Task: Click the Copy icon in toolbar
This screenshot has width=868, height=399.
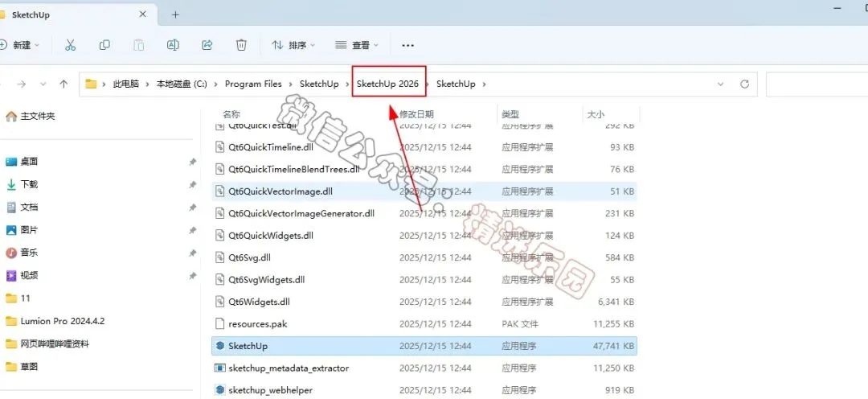Action: coord(104,45)
